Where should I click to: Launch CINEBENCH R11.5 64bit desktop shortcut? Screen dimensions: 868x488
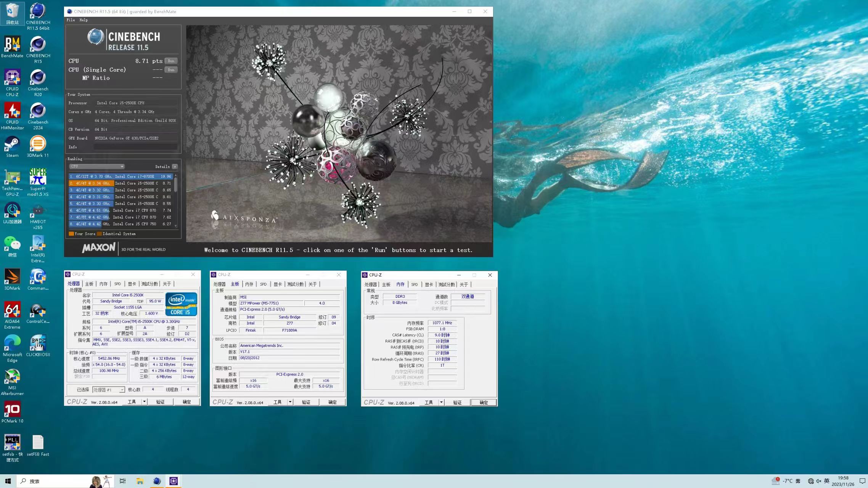pyautogui.click(x=38, y=16)
